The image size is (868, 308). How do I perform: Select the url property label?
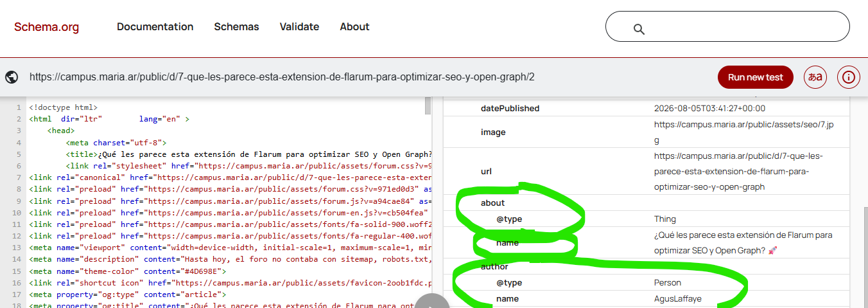(486, 172)
